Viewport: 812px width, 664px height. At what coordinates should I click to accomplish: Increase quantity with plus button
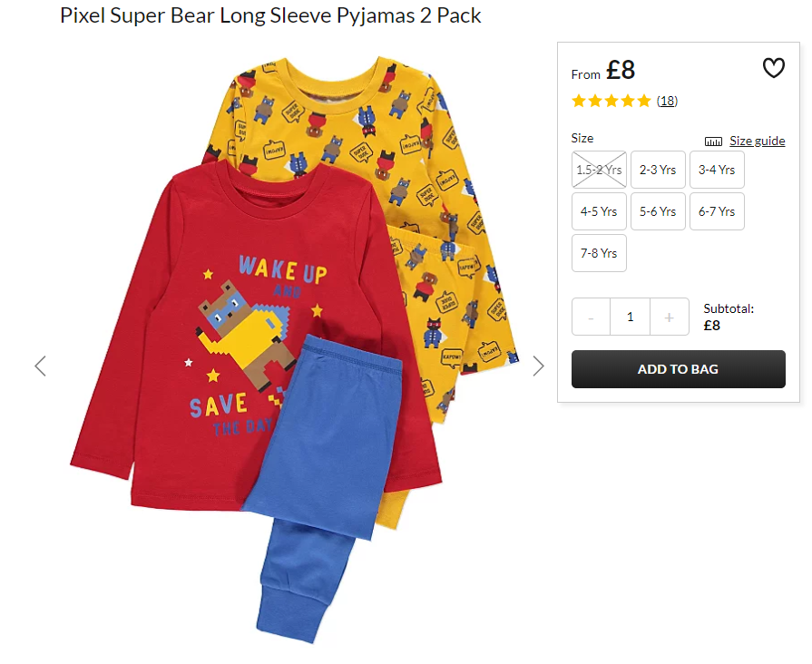pos(669,317)
